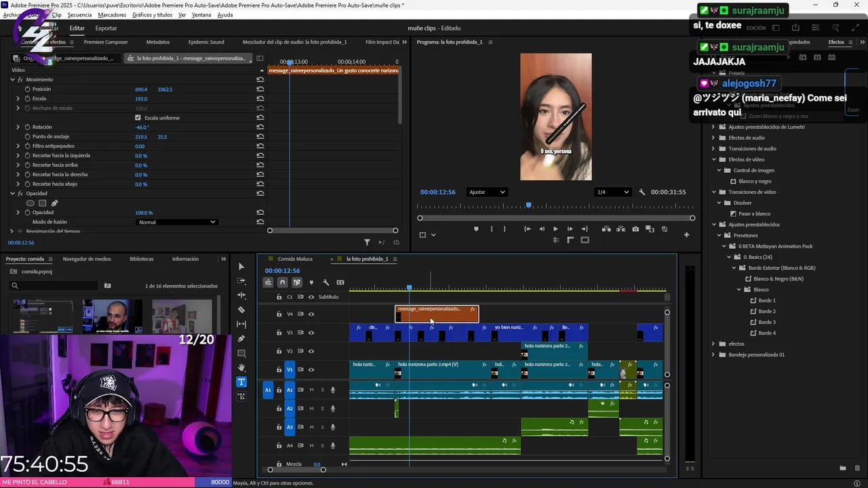
Task: Expand Efectos de audio folder
Action: 713,138
